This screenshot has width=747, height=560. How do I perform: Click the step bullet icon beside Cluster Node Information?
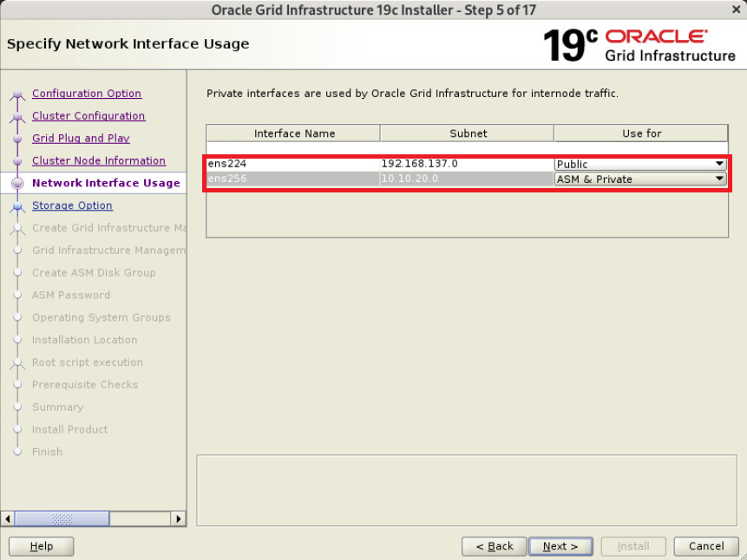pos(17,161)
